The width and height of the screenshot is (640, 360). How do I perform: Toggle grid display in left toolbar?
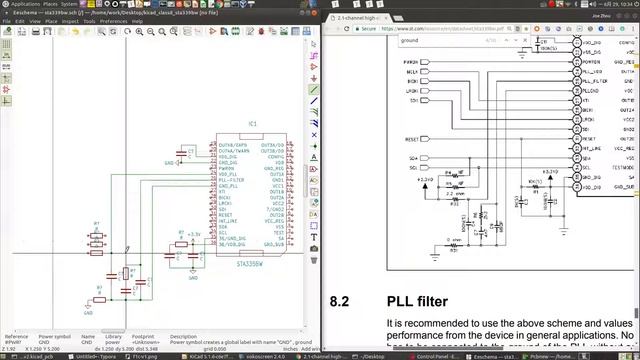coord(7,44)
